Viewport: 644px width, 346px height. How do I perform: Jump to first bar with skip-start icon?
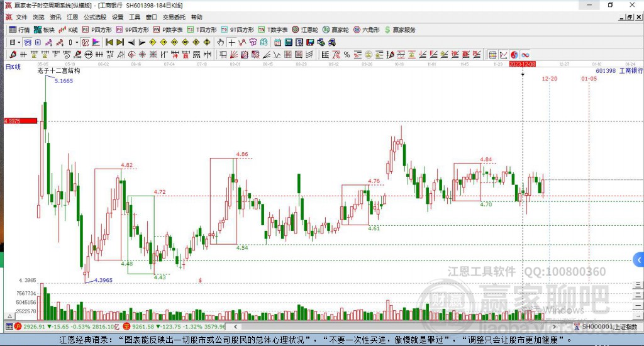coord(109,42)
